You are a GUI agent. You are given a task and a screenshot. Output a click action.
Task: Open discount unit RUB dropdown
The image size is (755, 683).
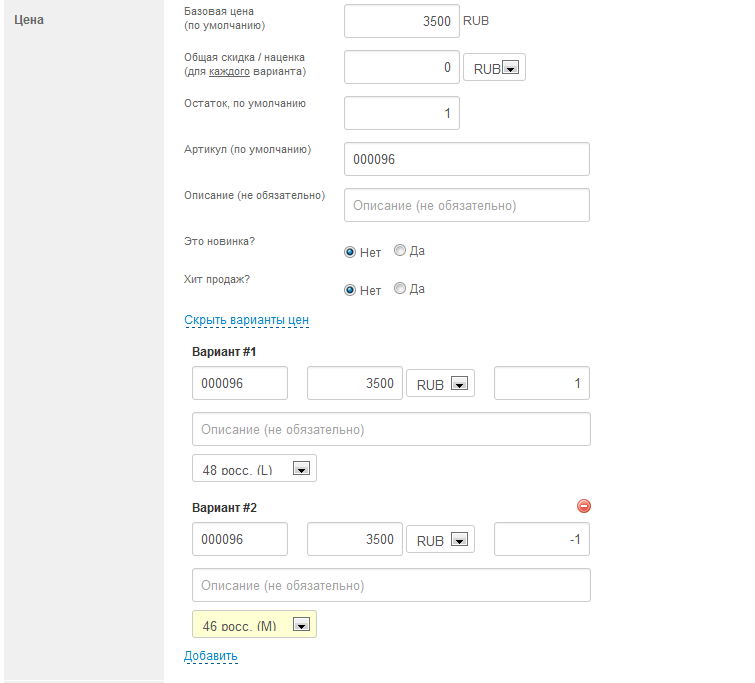click(x=495, y=68)
